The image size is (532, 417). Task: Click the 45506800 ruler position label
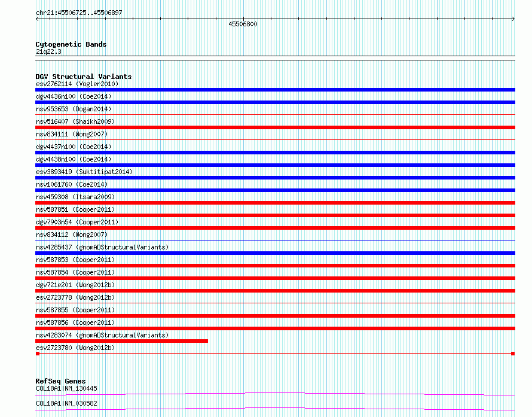click(x=243, y=24)
